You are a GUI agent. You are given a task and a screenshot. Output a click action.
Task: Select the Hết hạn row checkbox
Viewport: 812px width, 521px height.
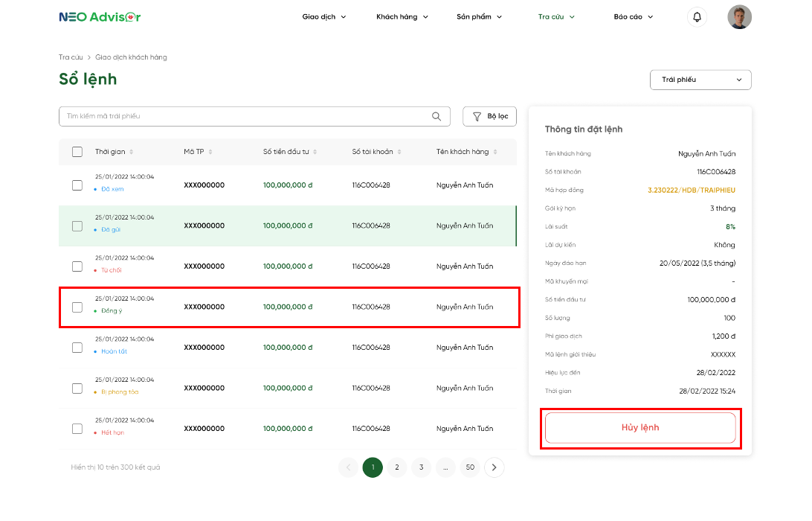(77, 429)
